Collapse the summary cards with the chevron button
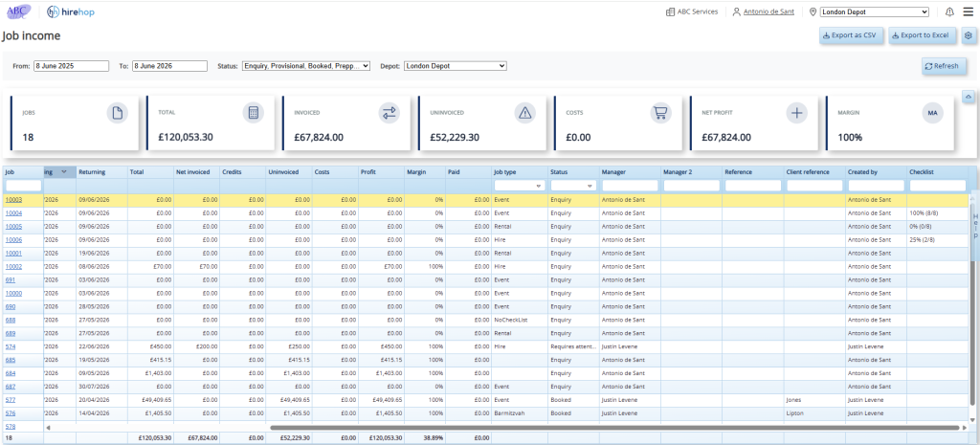This screenshot has height=445, width=980. pos(969,97)
